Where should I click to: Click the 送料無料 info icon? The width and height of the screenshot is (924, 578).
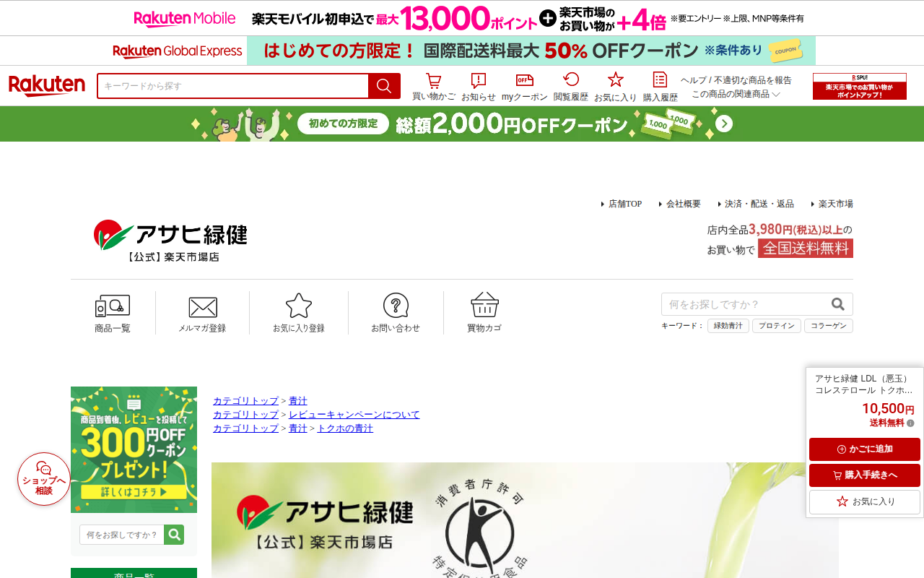click(910, 423)
